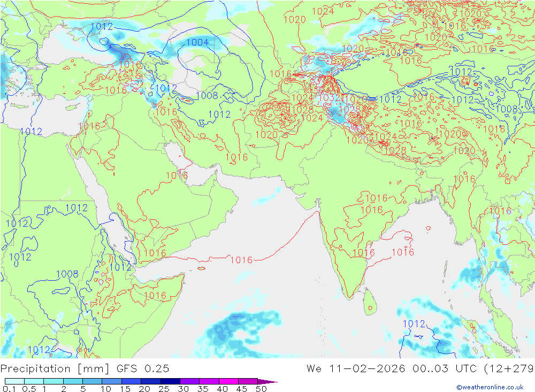This screenshot has width=535, height=392.
Task: Click the '25' legend value
Action: pos(164,389)
